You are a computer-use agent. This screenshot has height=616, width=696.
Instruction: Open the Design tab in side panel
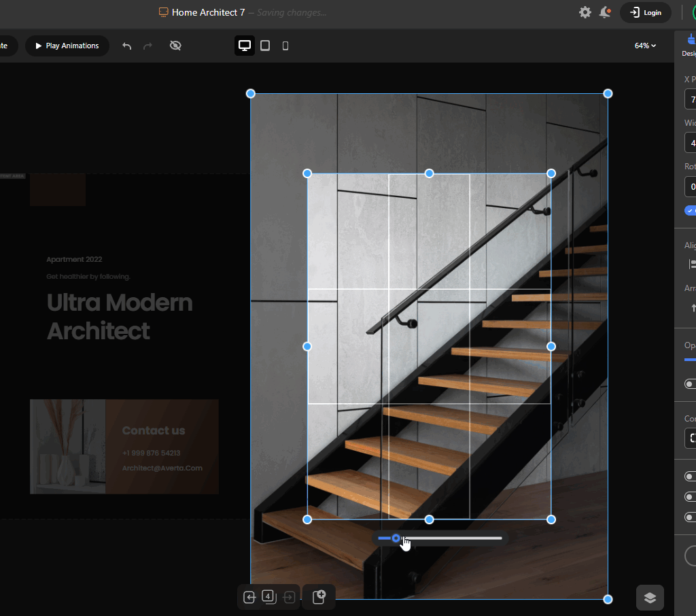pyautogui.click(x=689, y=46)
